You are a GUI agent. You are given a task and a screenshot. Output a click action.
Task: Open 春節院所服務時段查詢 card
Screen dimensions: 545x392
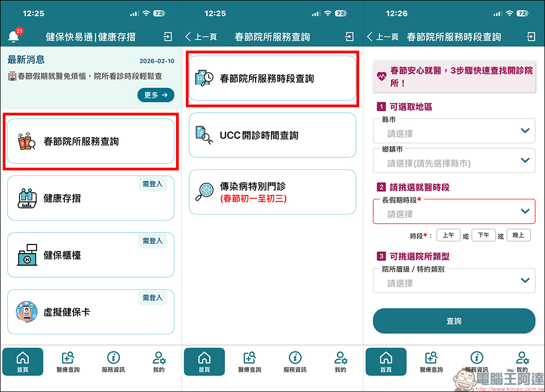pos(272,78)
